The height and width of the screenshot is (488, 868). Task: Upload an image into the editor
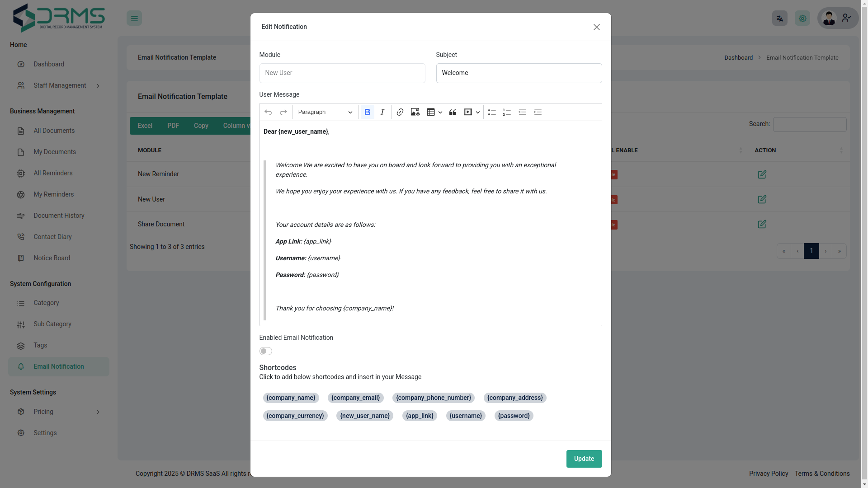coord(415,112)
